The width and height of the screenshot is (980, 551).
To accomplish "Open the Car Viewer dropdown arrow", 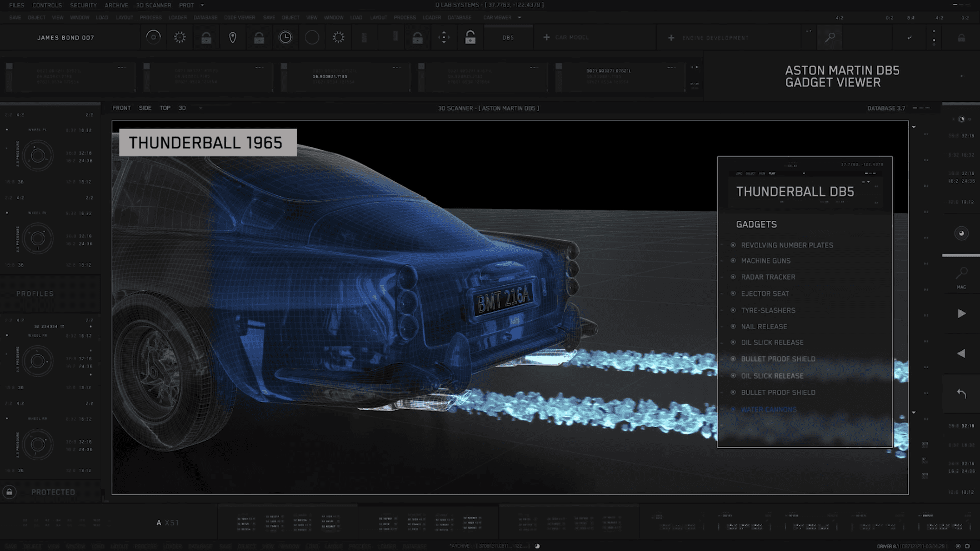I will pyautogui.click(x=519, y=17).
